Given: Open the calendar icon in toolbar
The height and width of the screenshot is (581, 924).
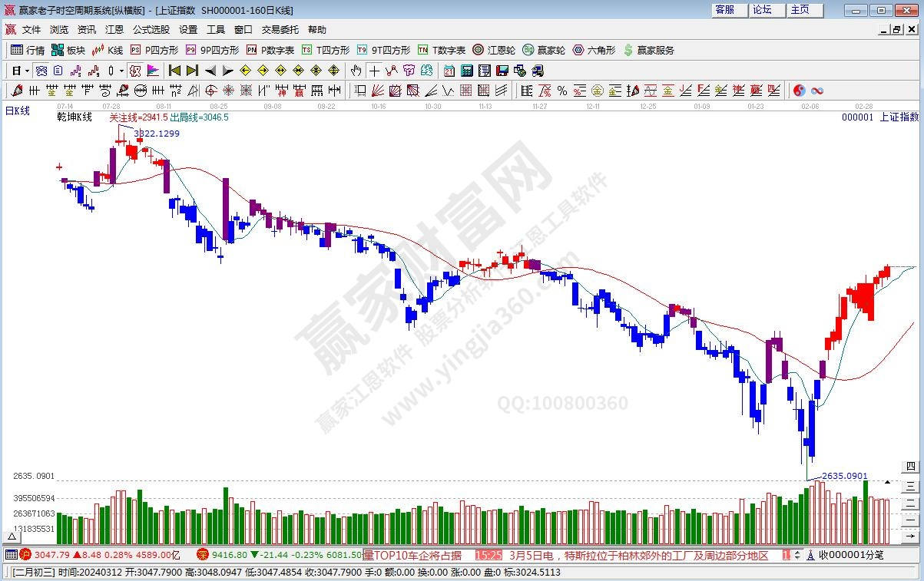Looking at the screenshot, I should [449, 71].
